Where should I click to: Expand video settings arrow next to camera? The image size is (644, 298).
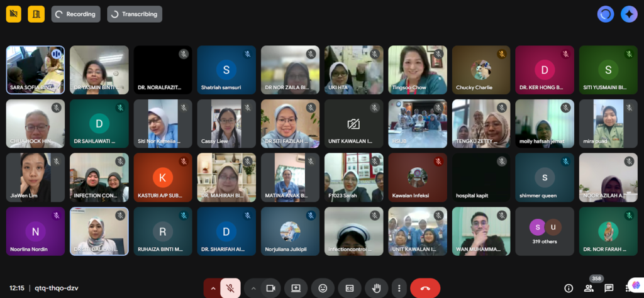pos(253,288)
